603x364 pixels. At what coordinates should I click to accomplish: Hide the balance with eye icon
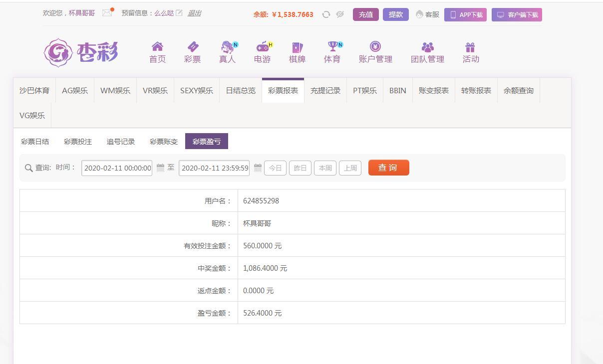point(340,14)
